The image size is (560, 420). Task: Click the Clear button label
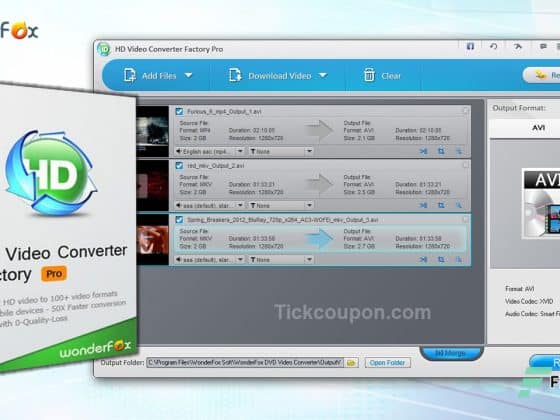[x=391, y=76]
